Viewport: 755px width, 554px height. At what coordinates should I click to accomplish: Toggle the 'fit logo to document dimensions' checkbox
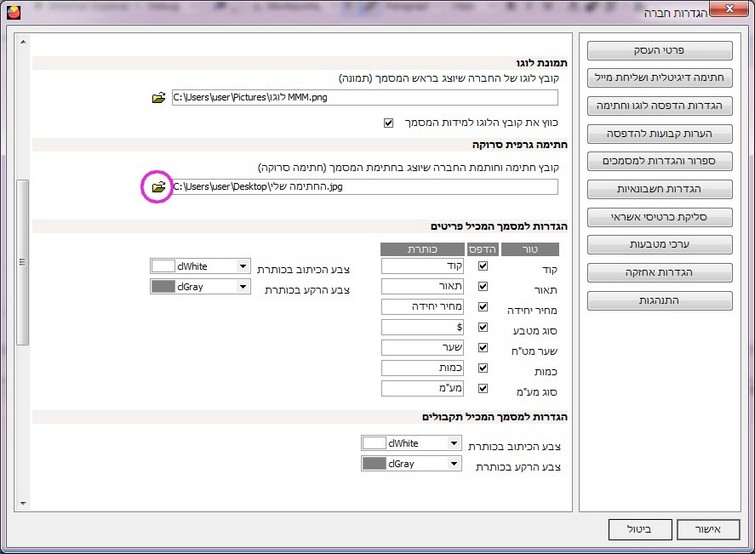tap(389, 124)
